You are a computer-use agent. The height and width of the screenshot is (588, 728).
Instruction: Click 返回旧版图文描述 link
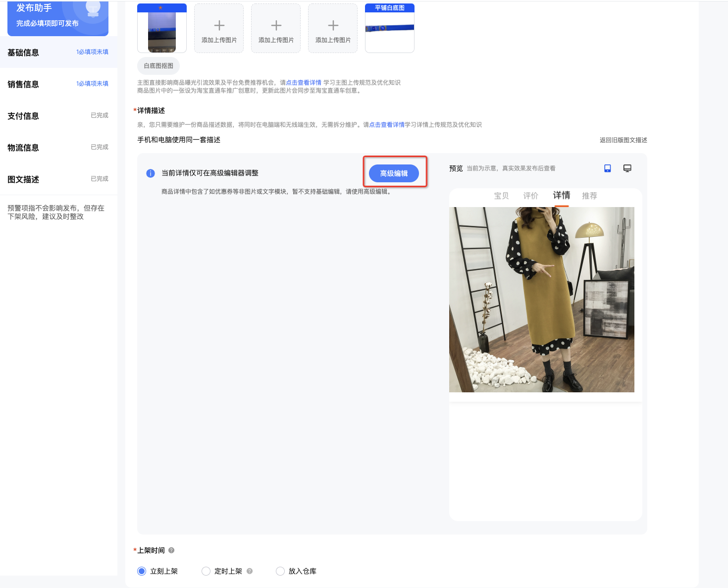click(624, 140)
